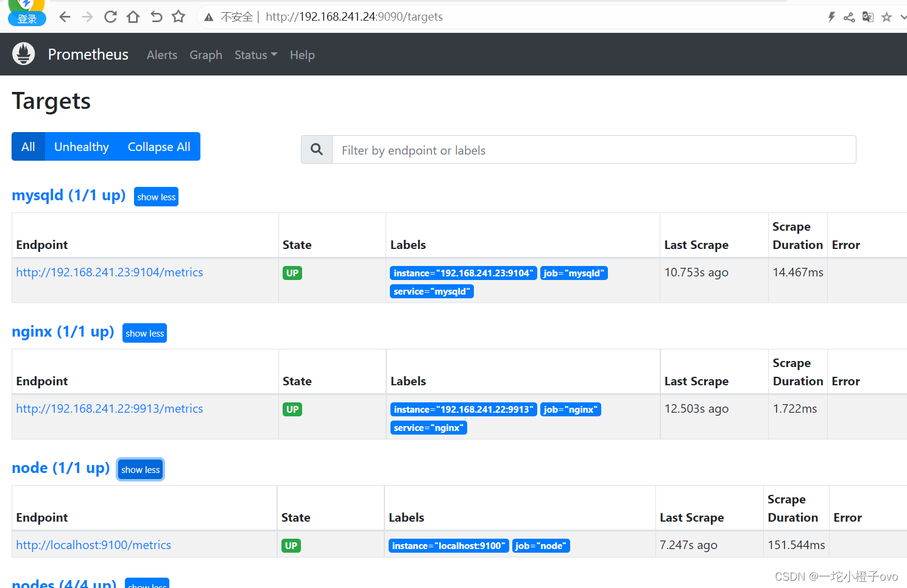
Task: Open the translate icon in browser toolbar
Action: (x=868, y=17)
